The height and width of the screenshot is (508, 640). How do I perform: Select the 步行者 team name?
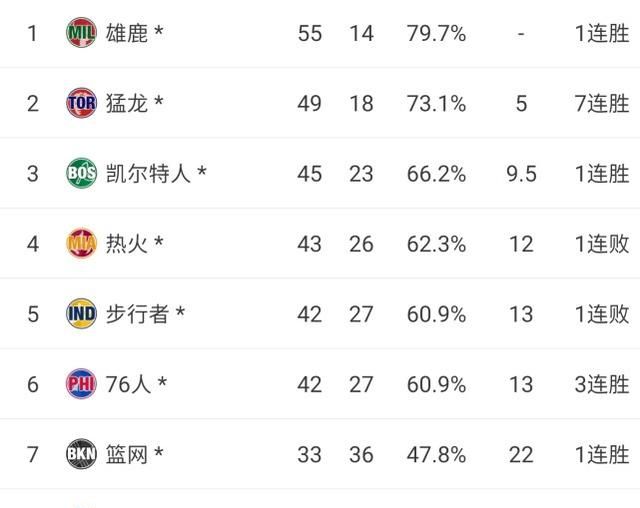point(137,314)
